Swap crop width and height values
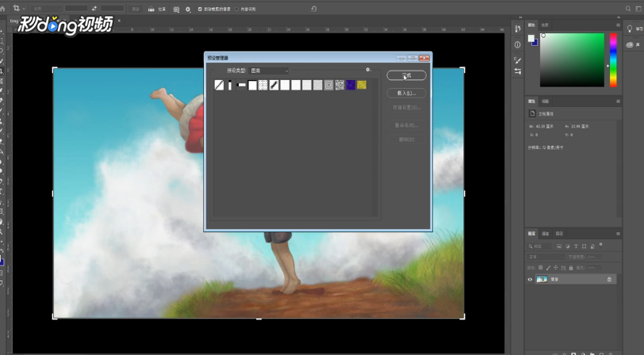The image size is (644, 355). coord(94,9)
